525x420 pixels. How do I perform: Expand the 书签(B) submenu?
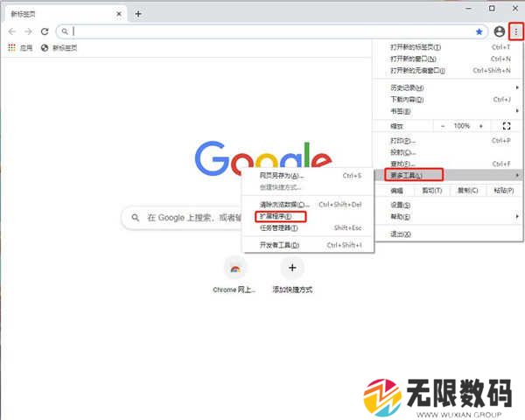point(448,111)
